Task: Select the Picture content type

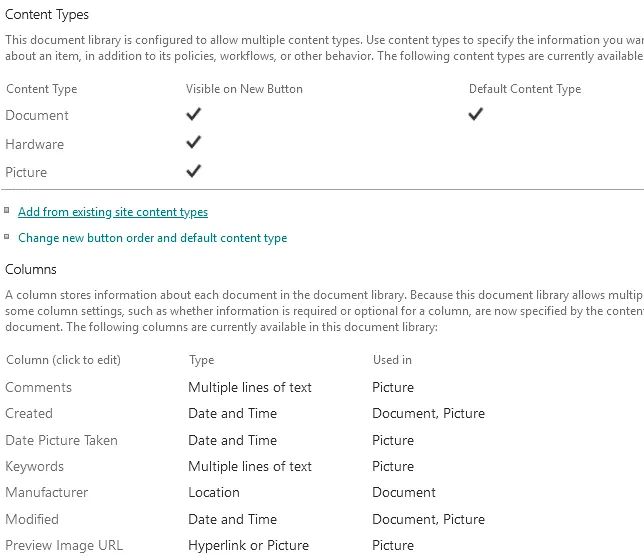Action: (26, 172)
